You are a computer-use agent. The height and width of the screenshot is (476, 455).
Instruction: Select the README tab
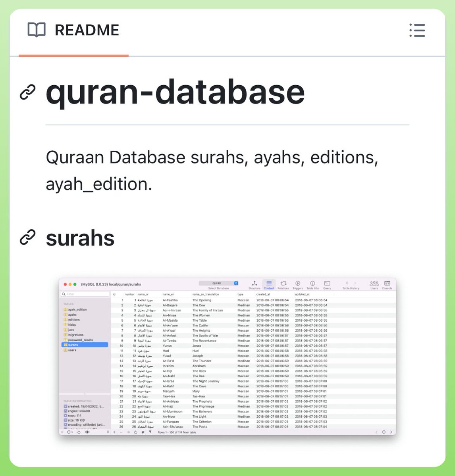pyautogui.click(x=73, y=30)
